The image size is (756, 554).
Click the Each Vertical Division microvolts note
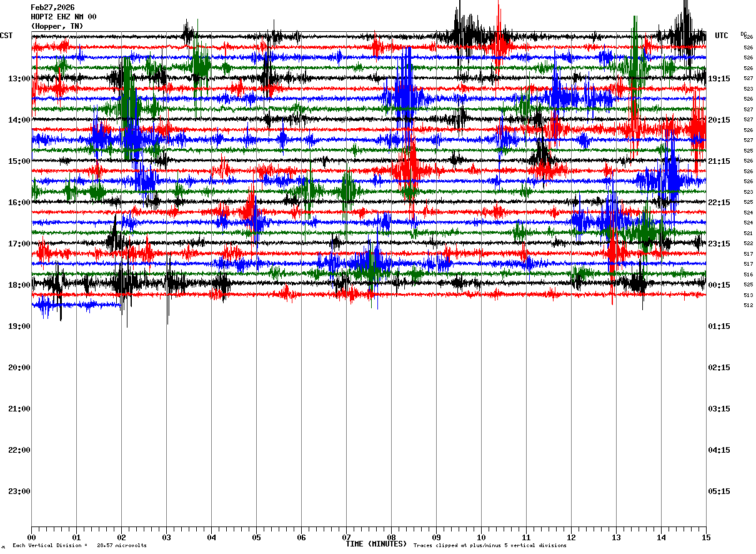coord(79,546)
